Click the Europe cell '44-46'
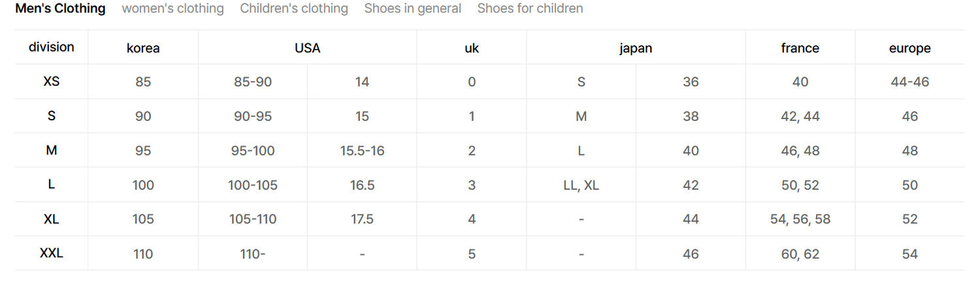 pyautogui.click(x=909, y=82)
